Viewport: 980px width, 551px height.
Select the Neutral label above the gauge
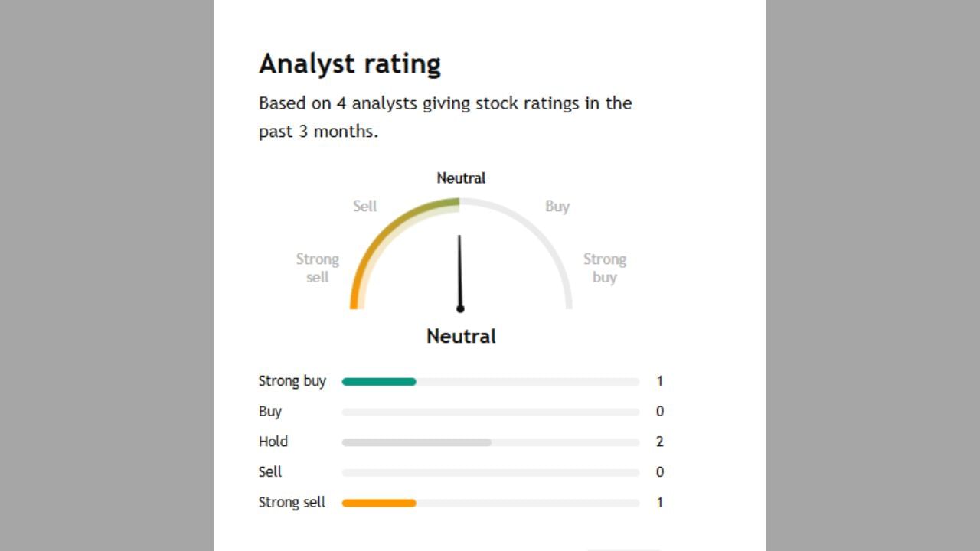pyautogui.click(x=461, y=178)
